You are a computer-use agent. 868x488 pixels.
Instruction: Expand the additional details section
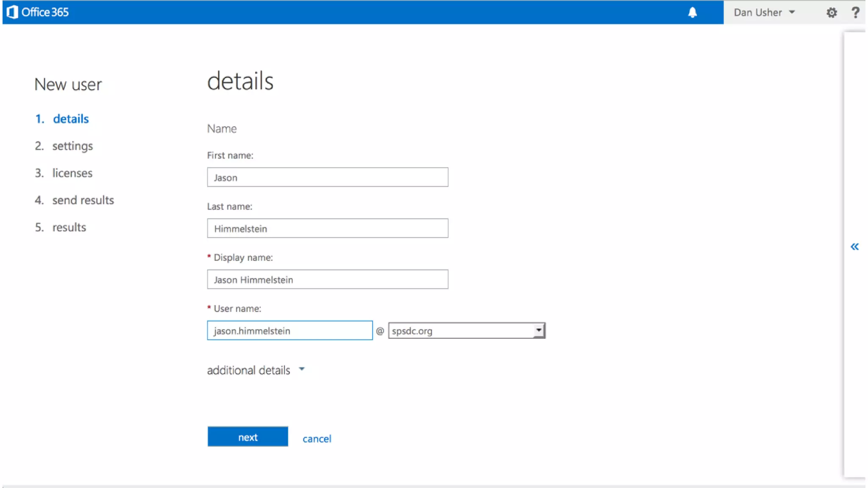256,370
